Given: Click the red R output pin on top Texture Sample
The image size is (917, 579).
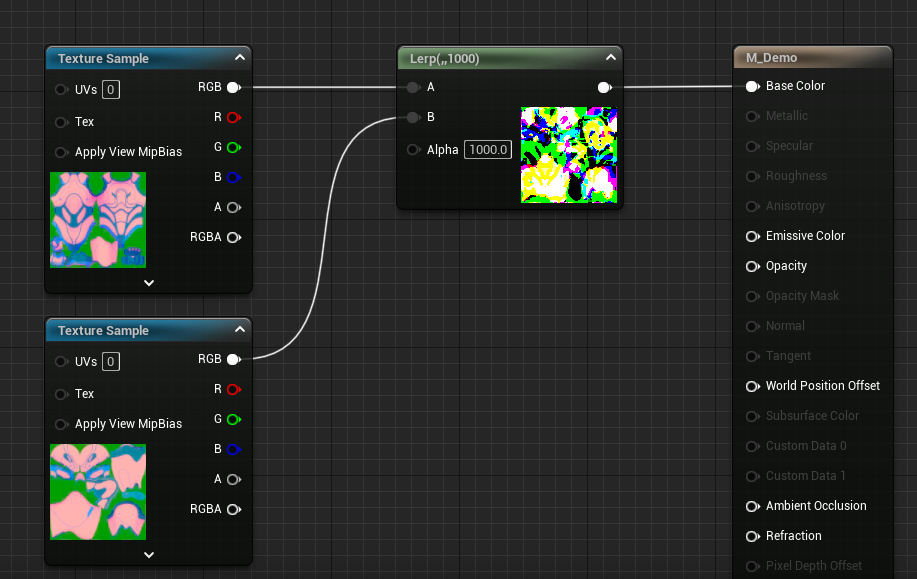Looking at the screenshot, I should pyautogui.click(x=233, y=117).
